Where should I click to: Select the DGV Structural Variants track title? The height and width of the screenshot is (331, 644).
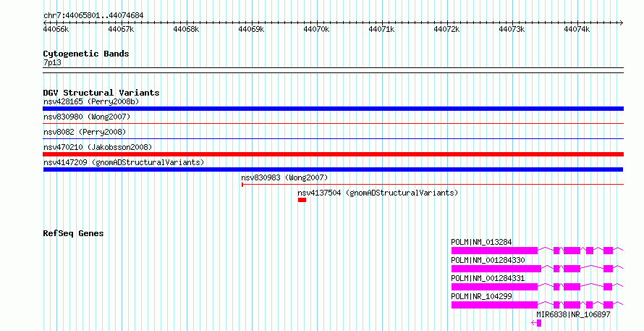pyautogui.click(x=101, y=93)
